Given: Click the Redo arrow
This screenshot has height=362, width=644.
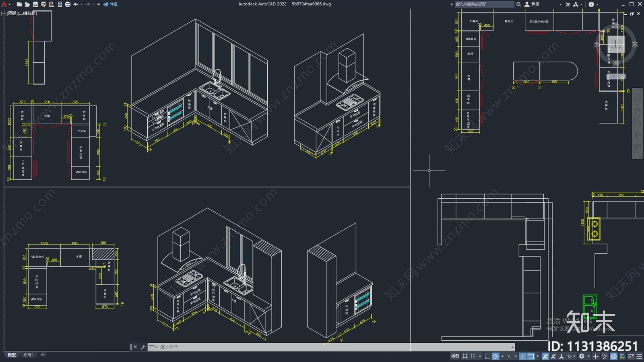Looking at the screenshot, I should coord(88,4).
